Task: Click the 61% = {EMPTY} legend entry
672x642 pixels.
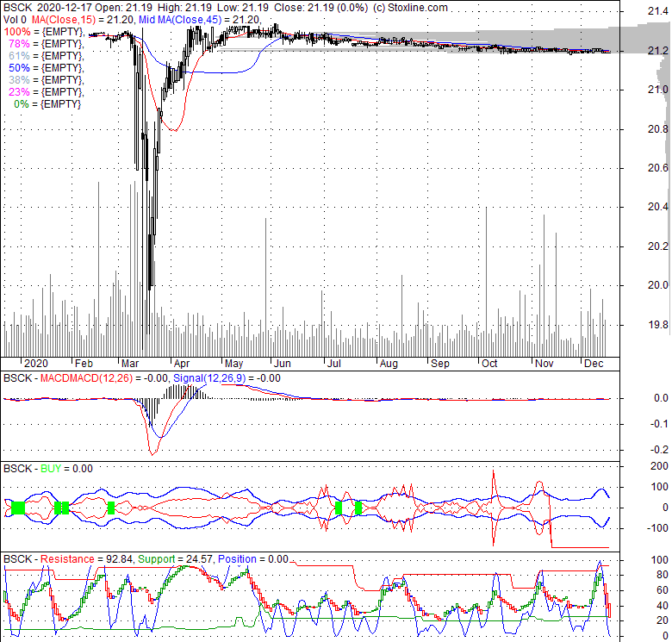Action: (46, 56)
